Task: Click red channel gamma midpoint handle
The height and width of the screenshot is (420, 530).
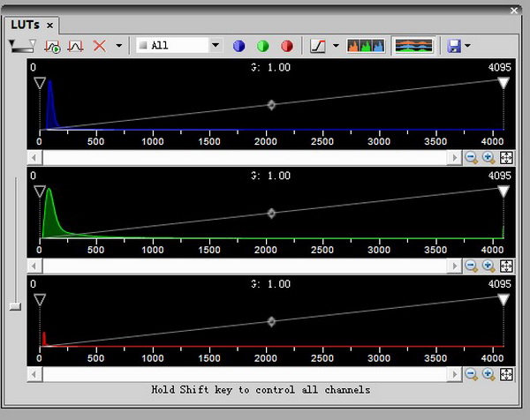Action: pos(271,322)
